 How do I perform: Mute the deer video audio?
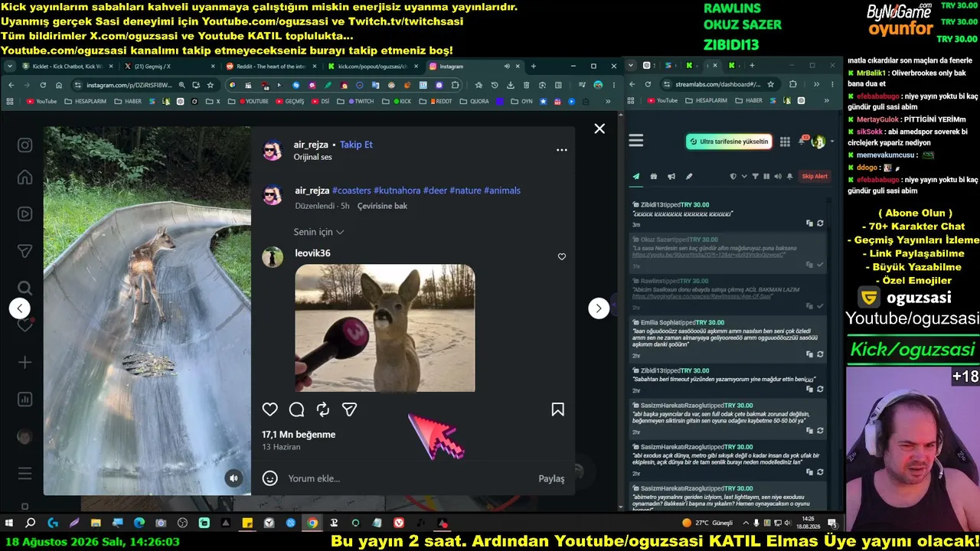234,478
